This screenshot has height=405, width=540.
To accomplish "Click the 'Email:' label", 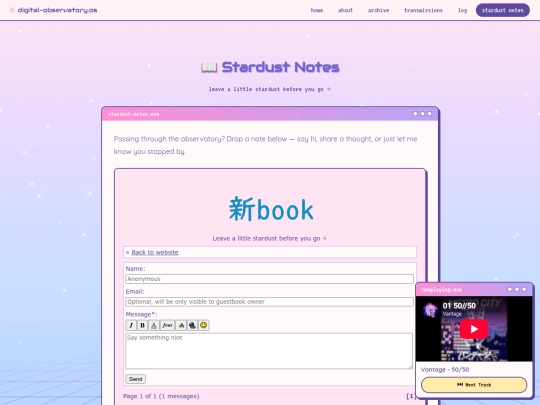I will [x=135, y=291].
